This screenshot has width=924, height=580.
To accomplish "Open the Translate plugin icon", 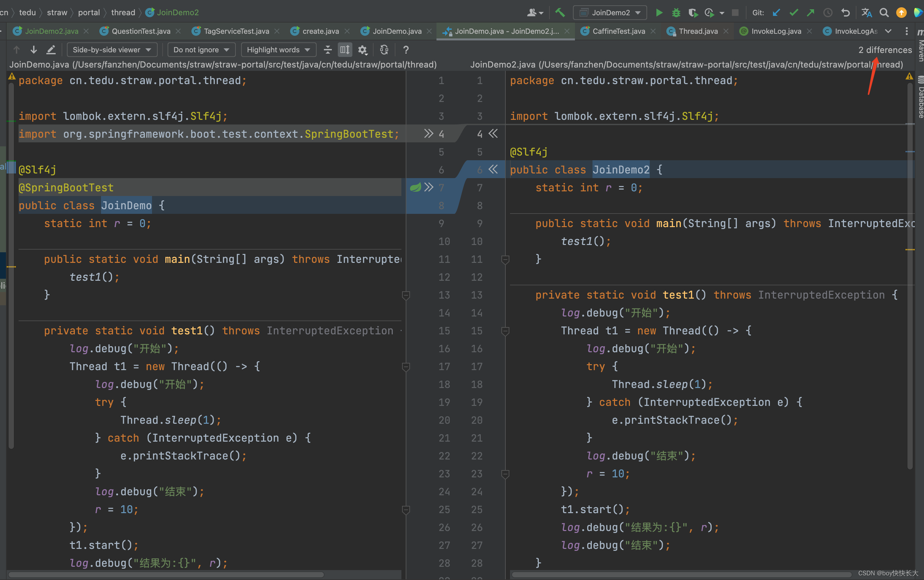I will pyautogui.click(x=866, y=13).
